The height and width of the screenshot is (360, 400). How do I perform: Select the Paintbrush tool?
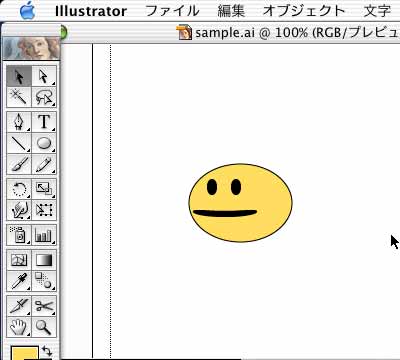coord(19,164)
